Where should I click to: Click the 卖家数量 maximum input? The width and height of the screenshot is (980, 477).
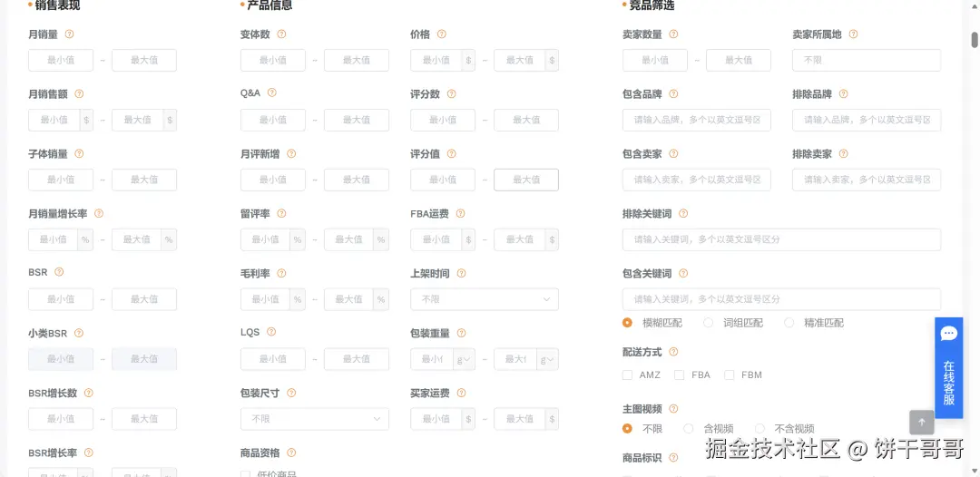[738, 61]
